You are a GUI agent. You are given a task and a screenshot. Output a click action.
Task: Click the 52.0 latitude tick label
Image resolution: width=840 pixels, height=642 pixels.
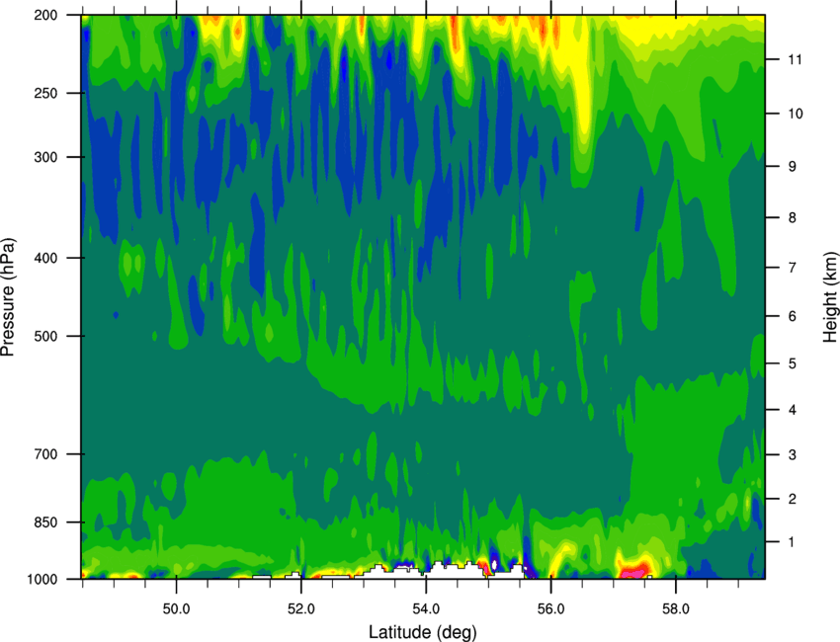tap(301, 608)
